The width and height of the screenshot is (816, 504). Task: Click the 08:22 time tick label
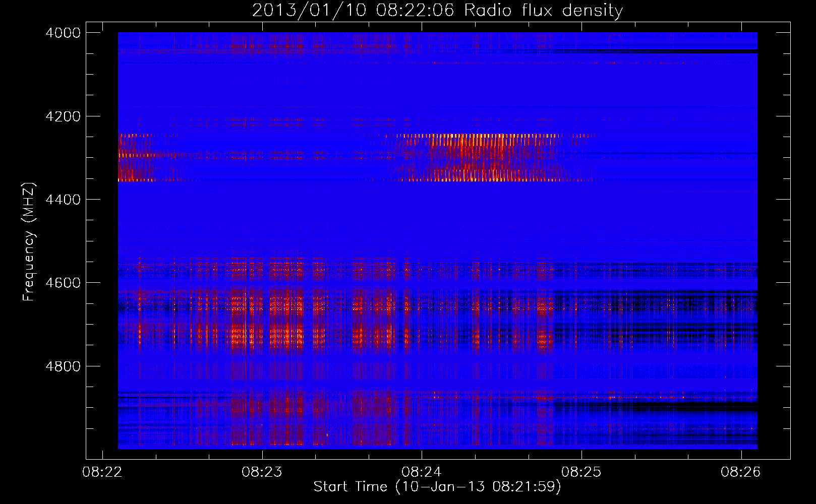coord(102,472)
